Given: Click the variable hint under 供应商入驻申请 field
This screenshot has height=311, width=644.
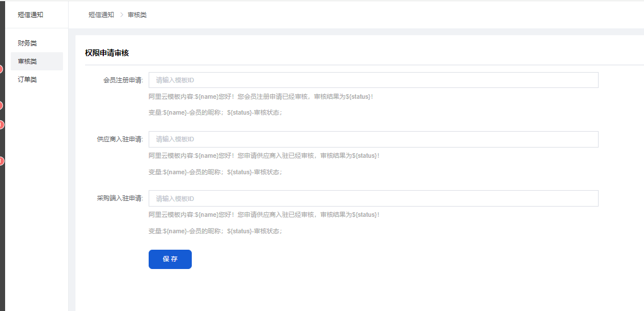Looking at the screenshot, I should point(215,172).
